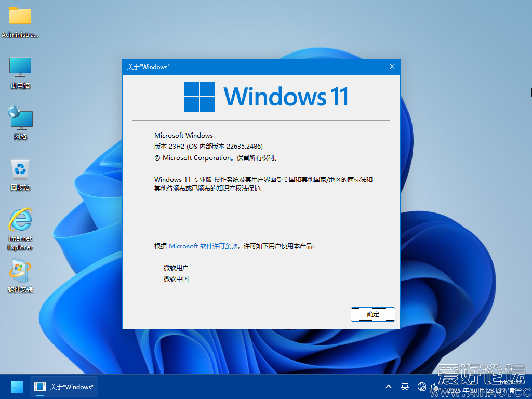
Task: Switch input language via 英 indicator
Action: pos(405,387)
